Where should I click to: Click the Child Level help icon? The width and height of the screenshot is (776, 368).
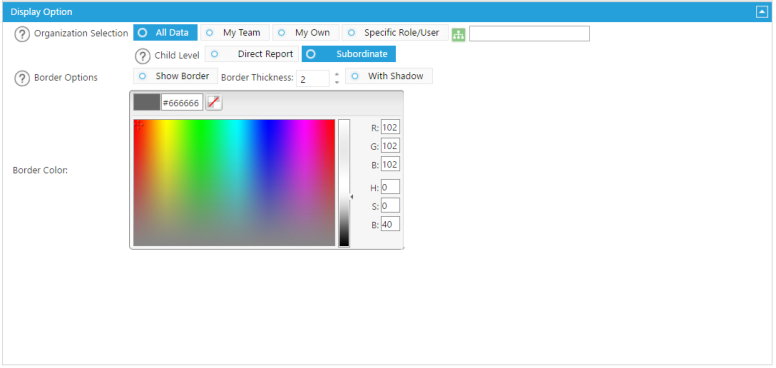click(143, 55)
